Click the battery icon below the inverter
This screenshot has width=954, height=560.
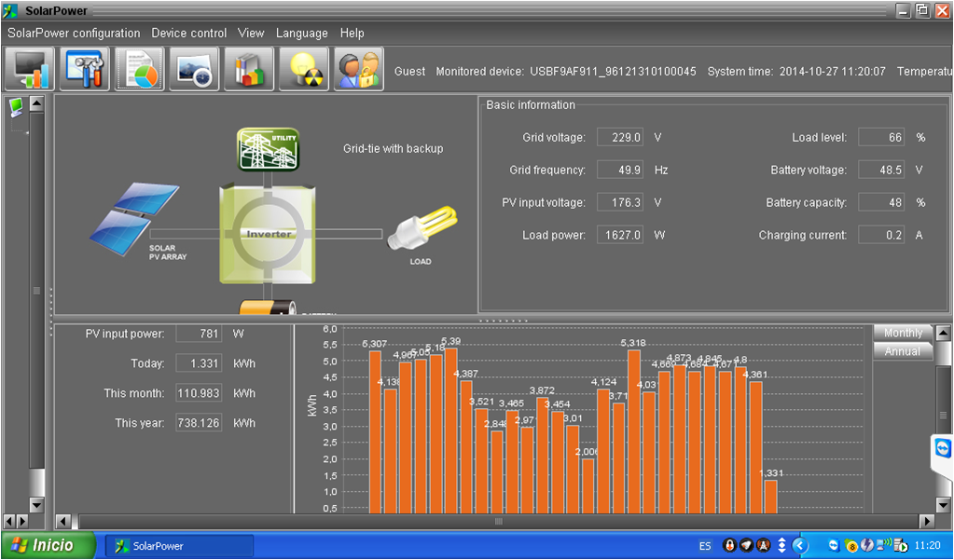(x=267, y=307)
